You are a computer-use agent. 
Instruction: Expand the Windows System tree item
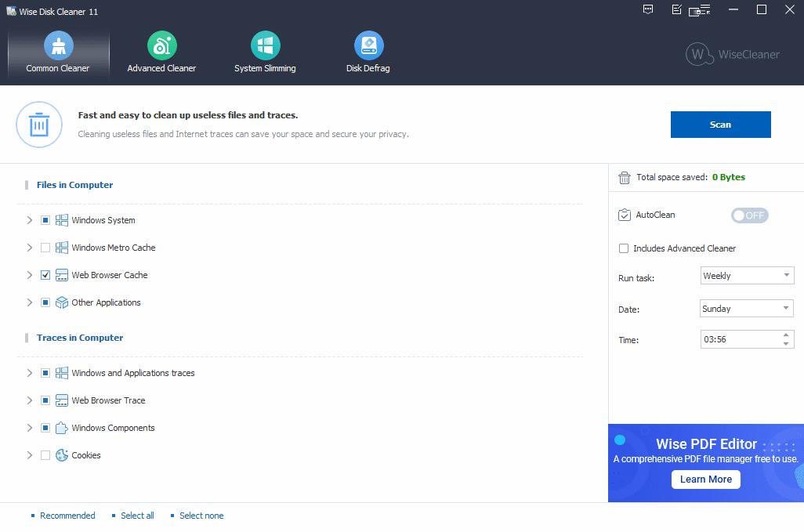coord(29,220)
